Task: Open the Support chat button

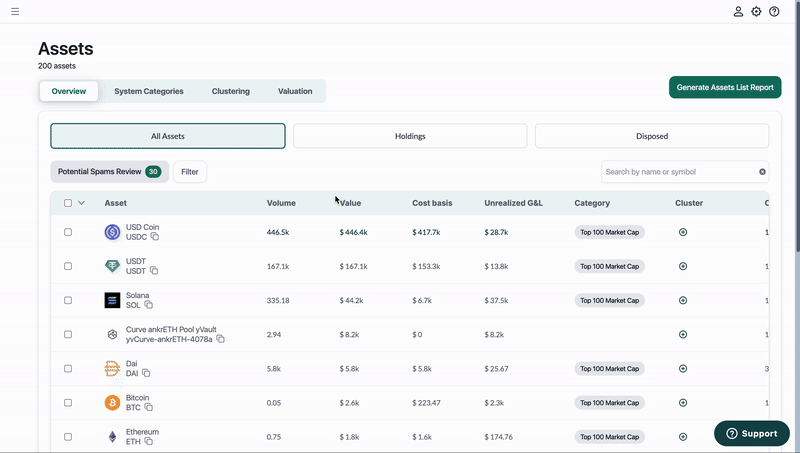Action: [x=752, y=434]
